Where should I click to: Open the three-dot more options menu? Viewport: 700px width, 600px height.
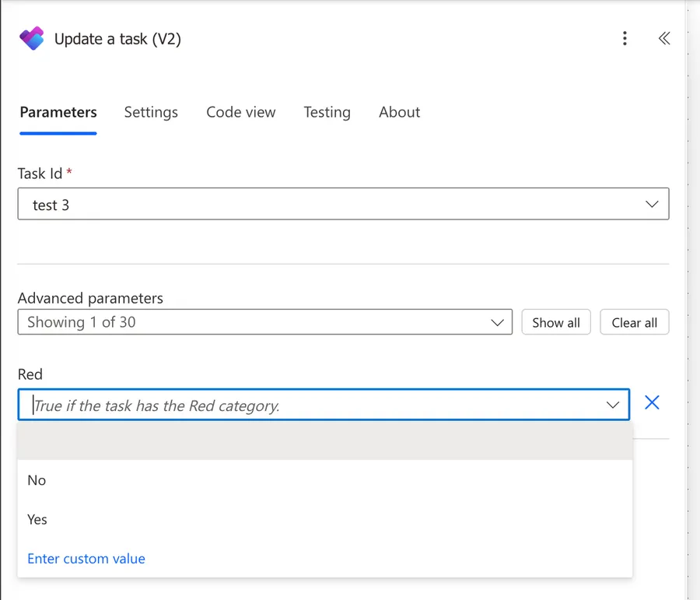coord(625,39)
